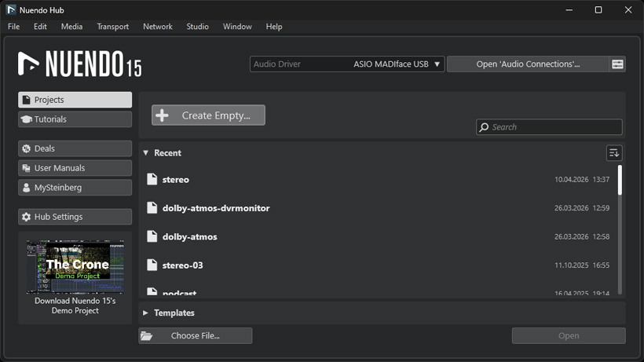This screenshot has height=362, width=644.
Task: Click the file icon beside 'stereo-03'
Action: 152,265
